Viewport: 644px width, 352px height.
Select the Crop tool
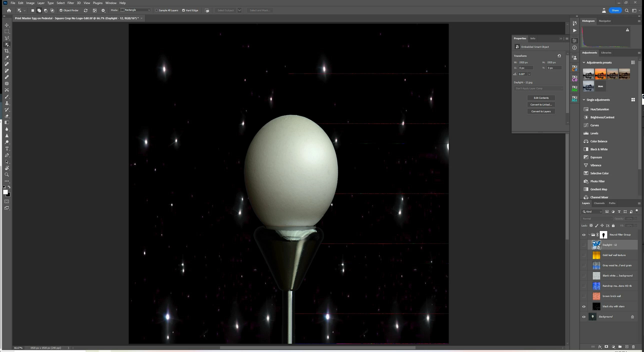coord(7,51)
